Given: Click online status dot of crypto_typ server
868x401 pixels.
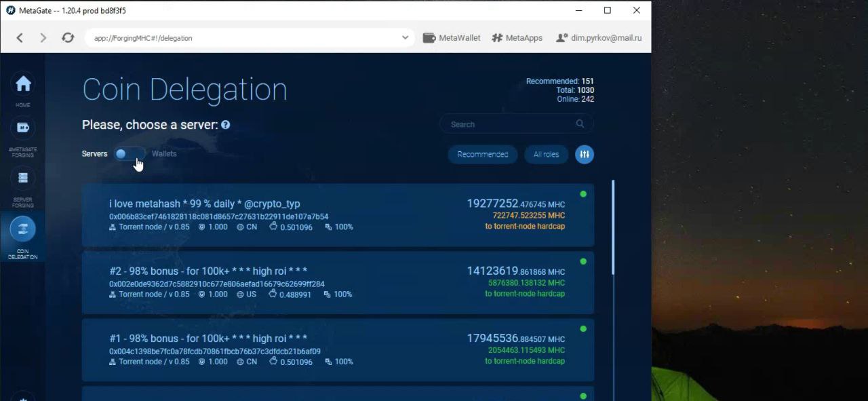Looking at the screenshot, I should [583, 194].
